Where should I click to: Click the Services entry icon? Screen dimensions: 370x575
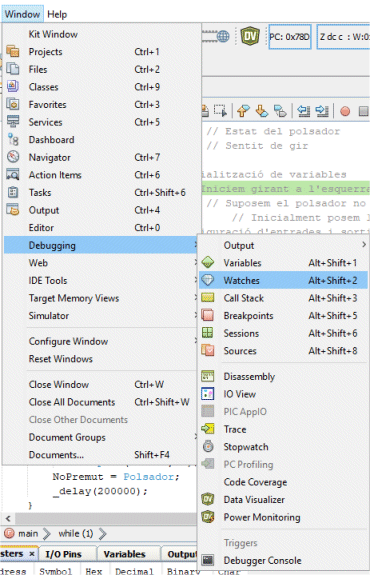click(x=13, y=122)
